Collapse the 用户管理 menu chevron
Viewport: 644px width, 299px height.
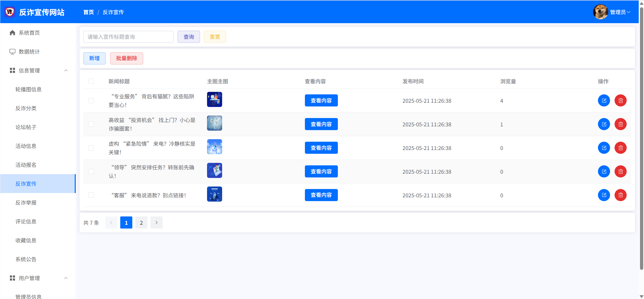click(x=66, y=278)
